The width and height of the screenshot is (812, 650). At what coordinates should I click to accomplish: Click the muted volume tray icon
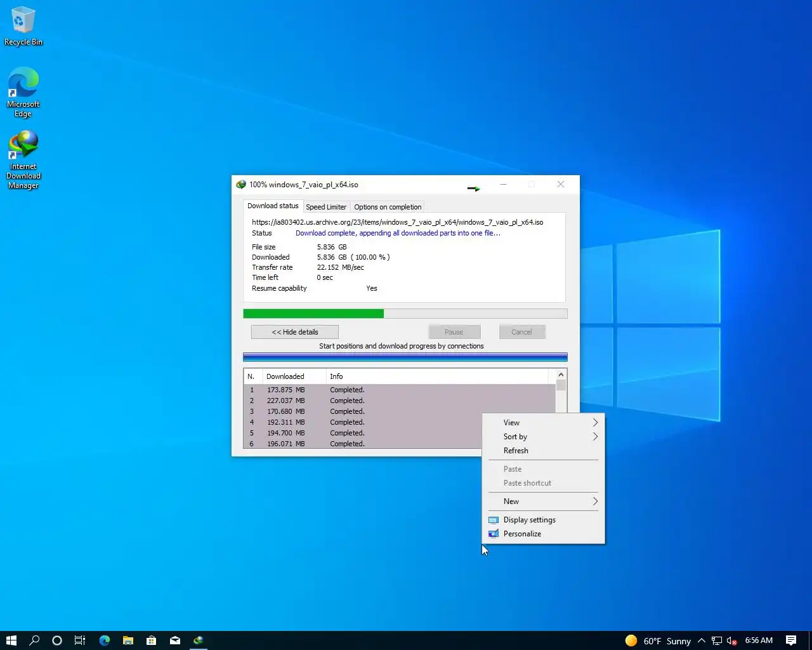(x=732, y=640)
